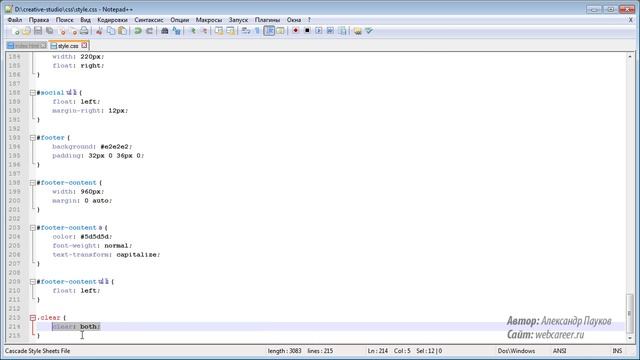Start macro recording with red circle

click(296, 31)
